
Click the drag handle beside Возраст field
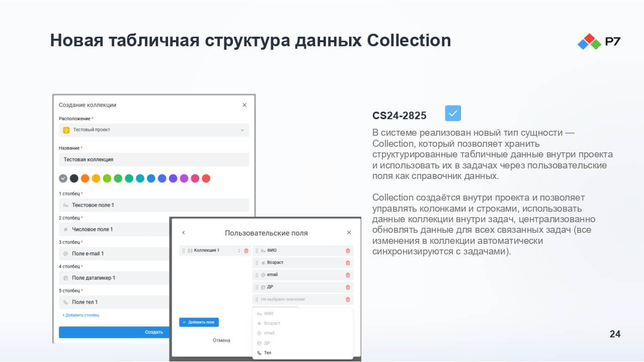point(257,263)
